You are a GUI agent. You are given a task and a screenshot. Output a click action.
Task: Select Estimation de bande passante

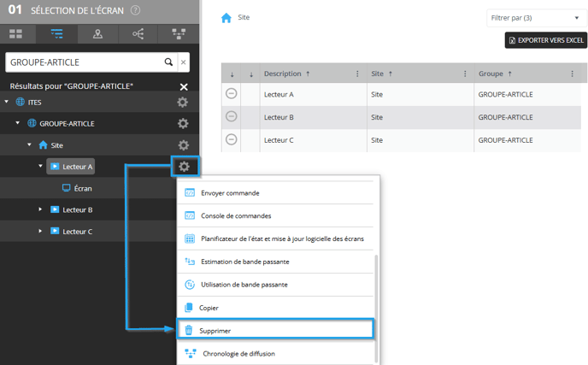point(275,262)
